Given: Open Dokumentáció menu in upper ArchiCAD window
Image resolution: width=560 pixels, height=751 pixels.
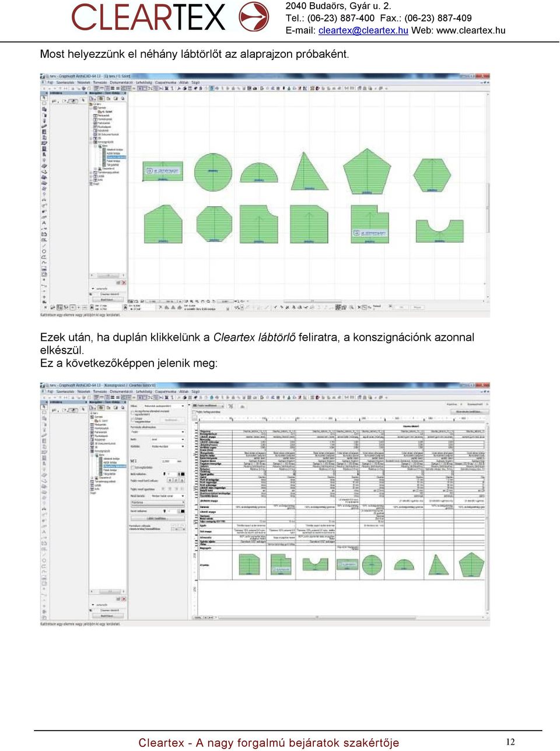Looking at the screenshot, I should tap(121, 82).
